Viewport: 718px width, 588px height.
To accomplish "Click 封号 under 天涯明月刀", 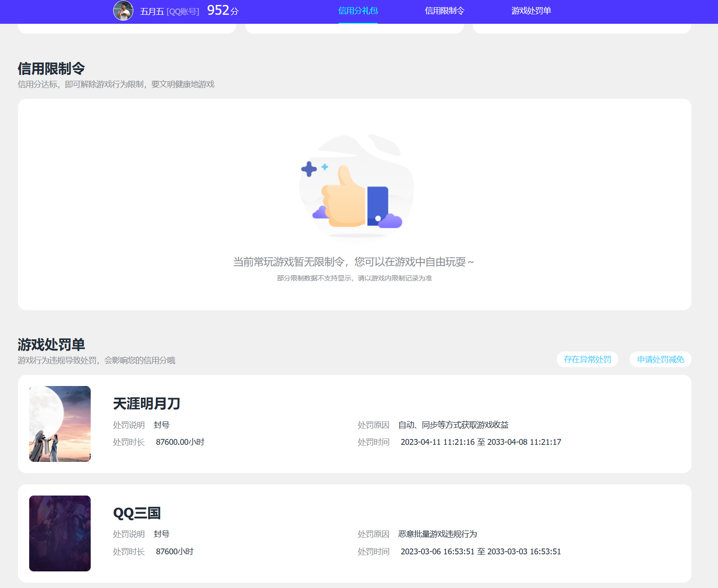I will click(x=162, y=425).
